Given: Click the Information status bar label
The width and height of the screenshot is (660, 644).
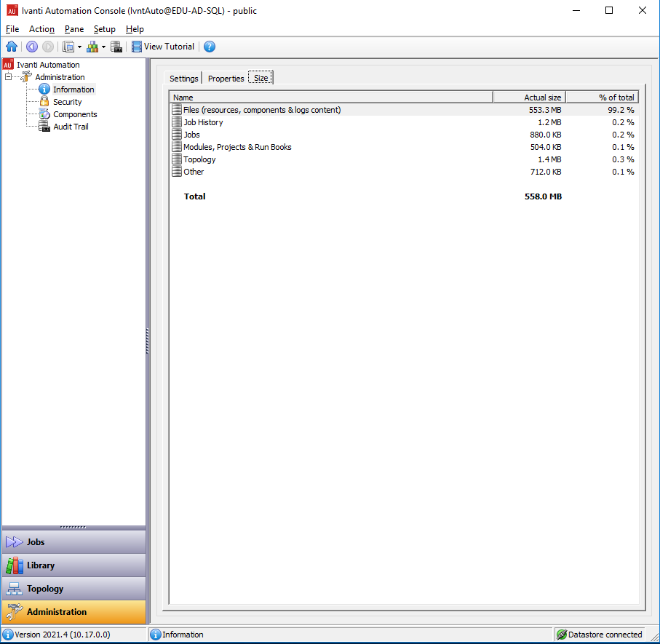Looking at the screenshot, I should [183, 635].
